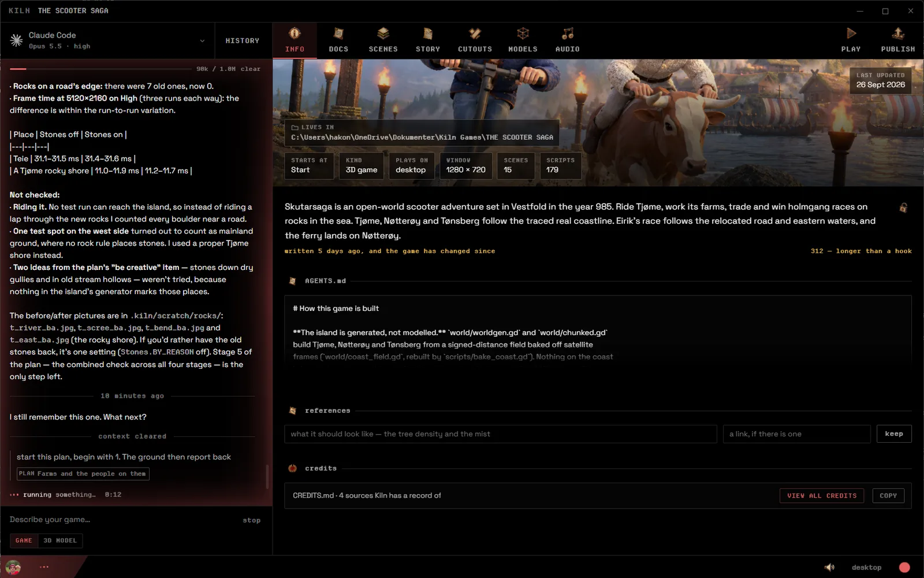Screen dimensions: 924x578
Task: Open the PLAN Farms and the people chip
Action: click(x=83, y=474)
